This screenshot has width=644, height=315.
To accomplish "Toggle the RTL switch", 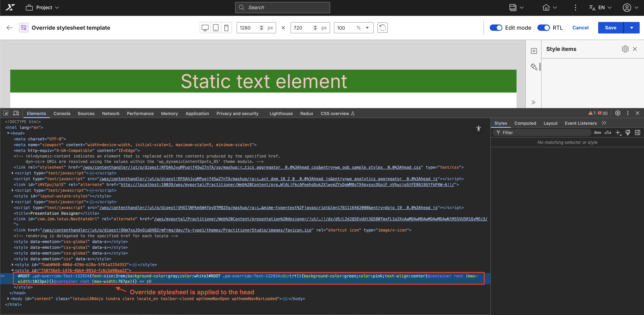I will [543, 28].
